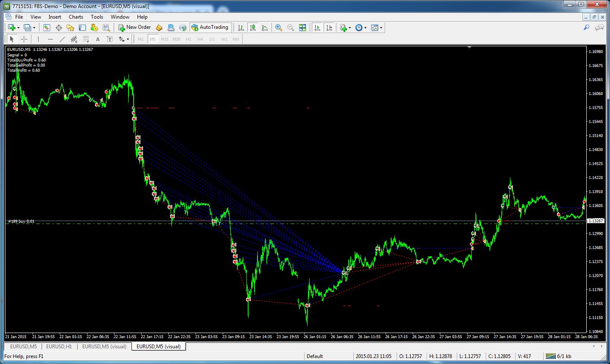Click the search magnifier icon
The image size is (610, 364).
pyautogui.click(x=586, y=28)
